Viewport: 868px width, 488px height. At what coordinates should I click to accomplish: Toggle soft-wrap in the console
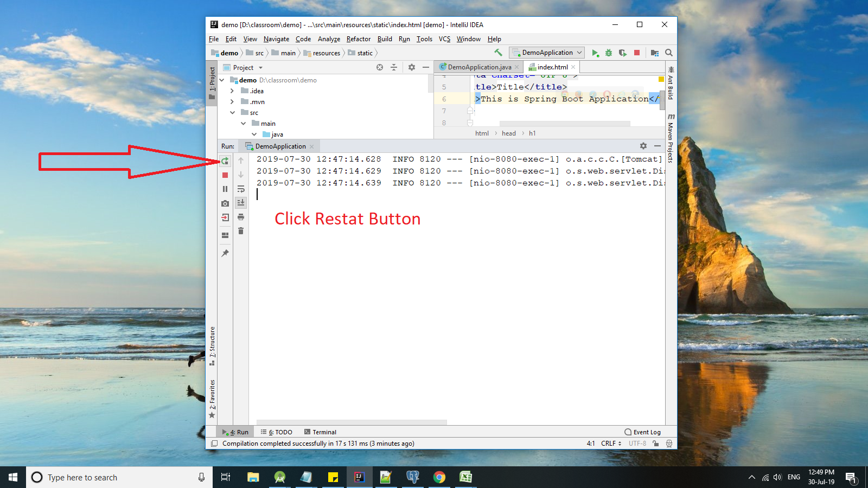coord(241,189)
